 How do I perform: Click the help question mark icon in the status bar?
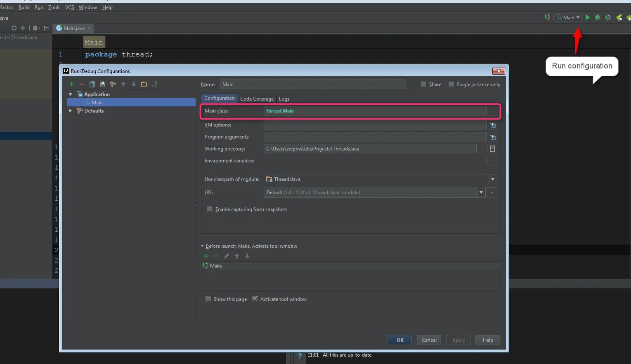pyautogui.click(x=300, y=357)
